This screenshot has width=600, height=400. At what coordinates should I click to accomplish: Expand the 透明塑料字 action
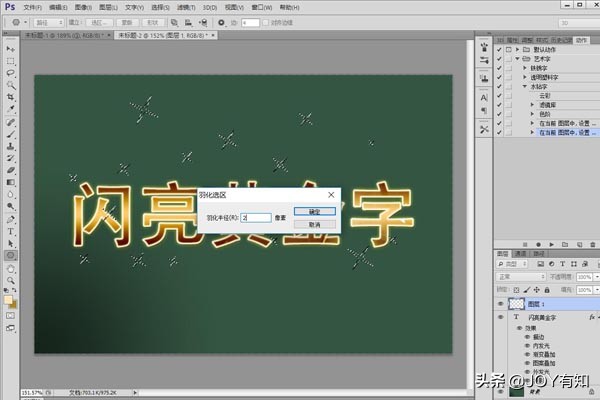pos(525,77)
